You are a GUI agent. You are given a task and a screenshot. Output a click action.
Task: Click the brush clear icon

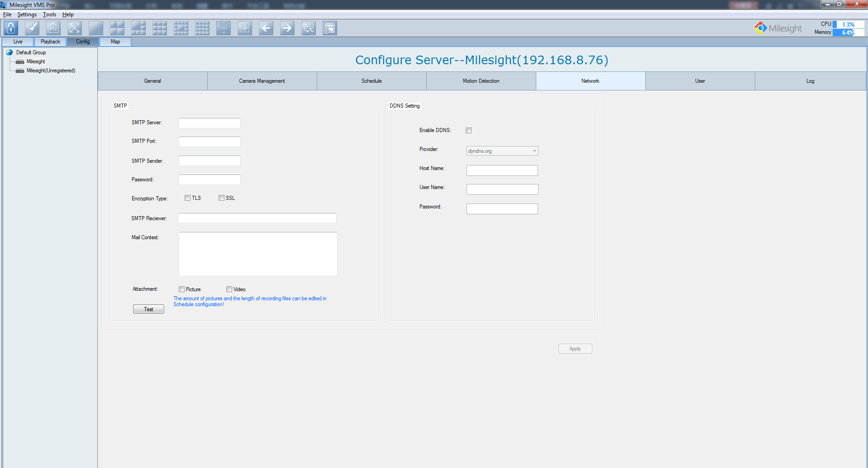[32, 28]
